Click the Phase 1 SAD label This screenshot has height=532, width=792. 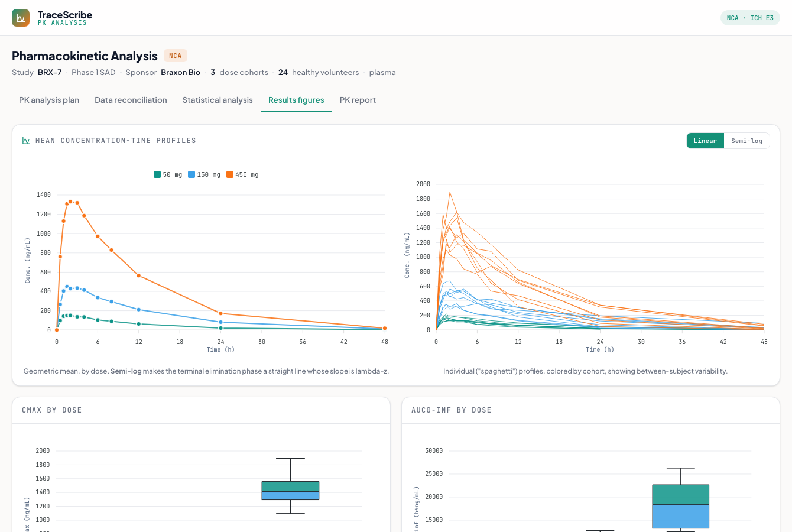pos(93,72)
